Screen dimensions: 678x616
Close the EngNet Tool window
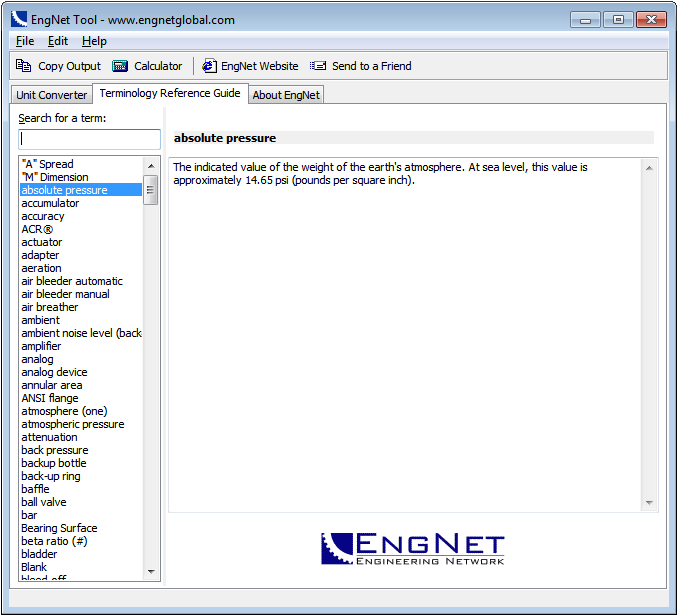coord(651,20)
